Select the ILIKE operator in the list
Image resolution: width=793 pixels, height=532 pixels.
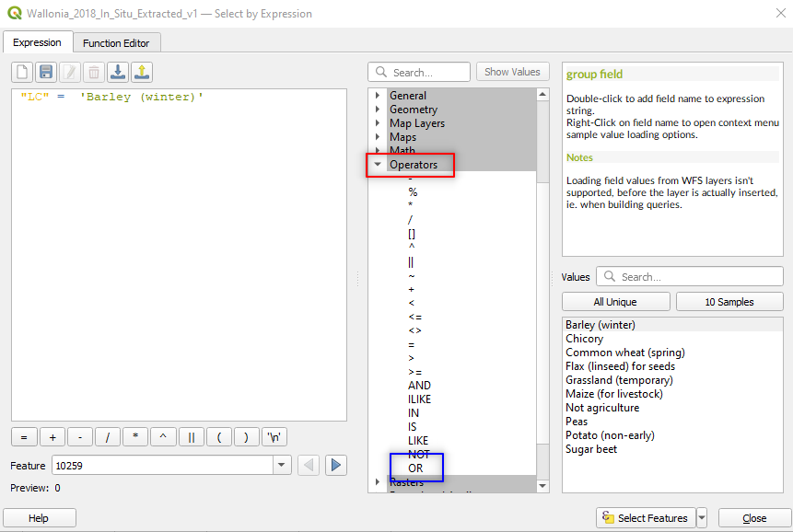419,399
